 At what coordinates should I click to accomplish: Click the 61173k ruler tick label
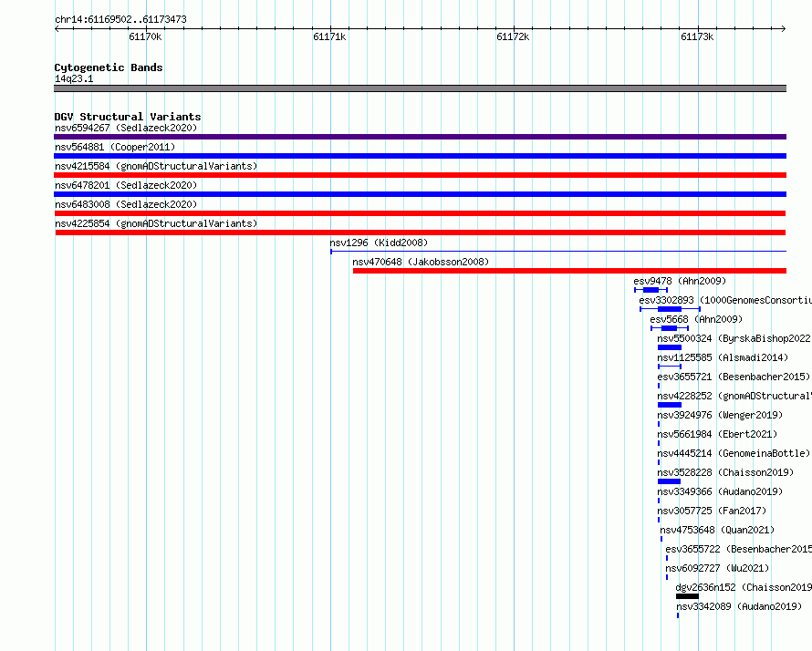point(697,36)
